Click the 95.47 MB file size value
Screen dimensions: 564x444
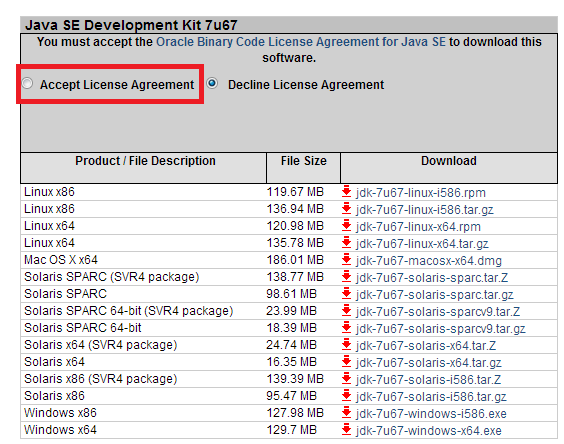click(x=291, y=396)
